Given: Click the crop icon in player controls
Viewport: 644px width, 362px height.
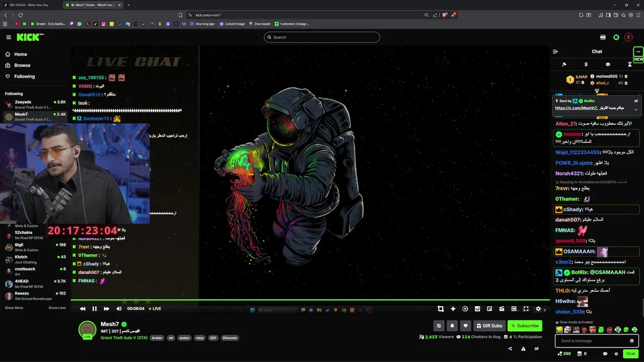Looking at the screenshot, I should coord(441,309).
